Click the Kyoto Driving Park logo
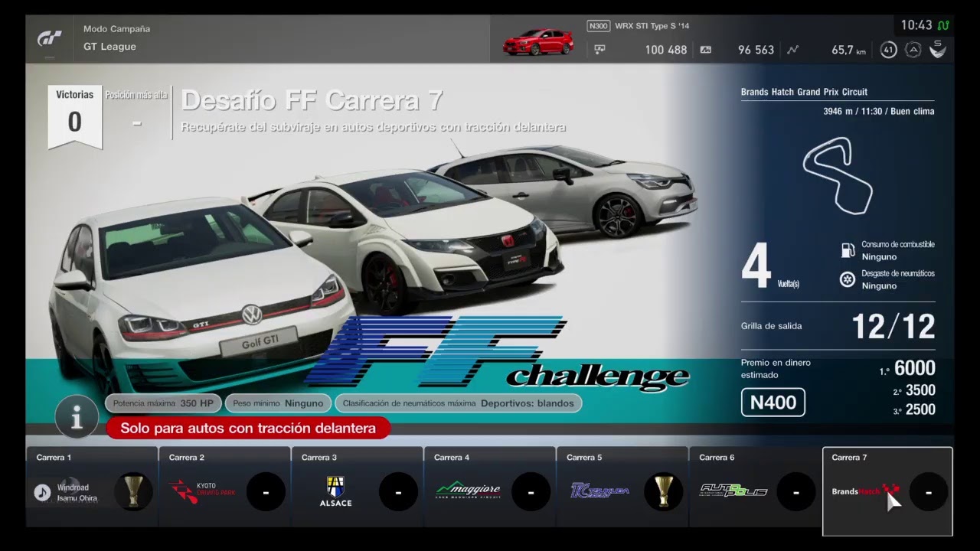The height and width of the screenshot is (551, 980). (202, 491)
